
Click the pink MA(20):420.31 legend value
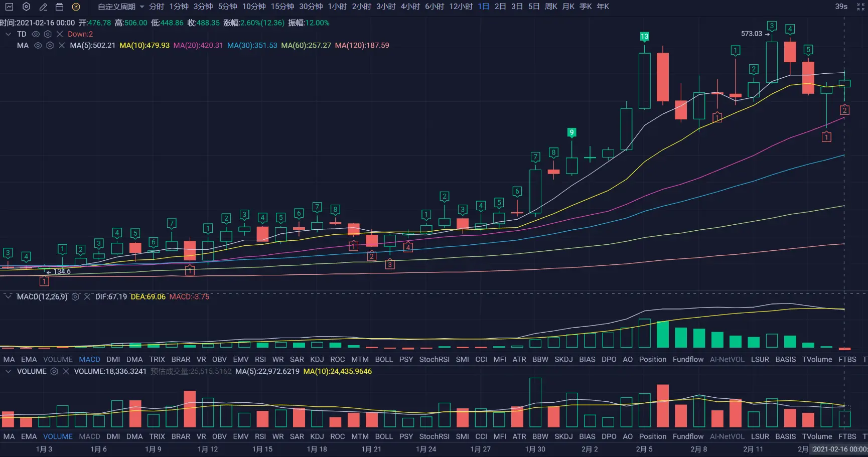(198, 46)
